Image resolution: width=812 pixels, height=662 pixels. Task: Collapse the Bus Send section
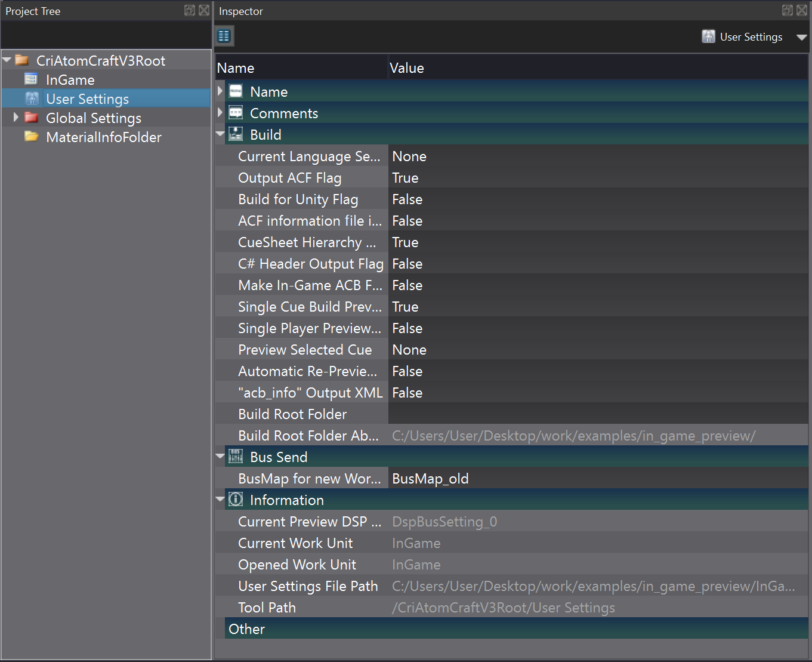pos(220,457)
